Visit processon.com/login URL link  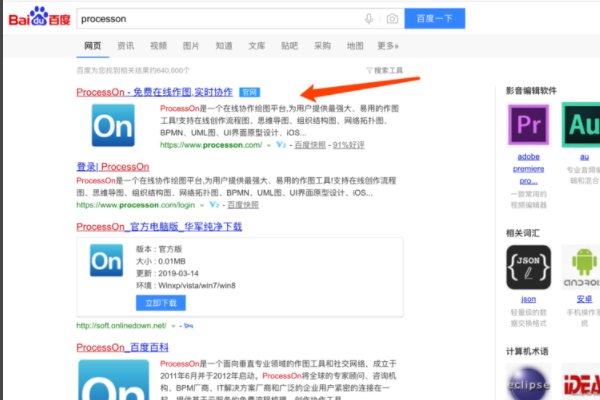click(x=136, y=205)
